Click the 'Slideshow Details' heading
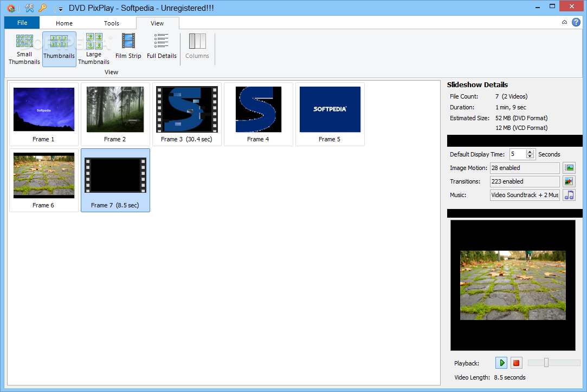The image size is (587, 392). pyautogui.click(x=478, y=84)
